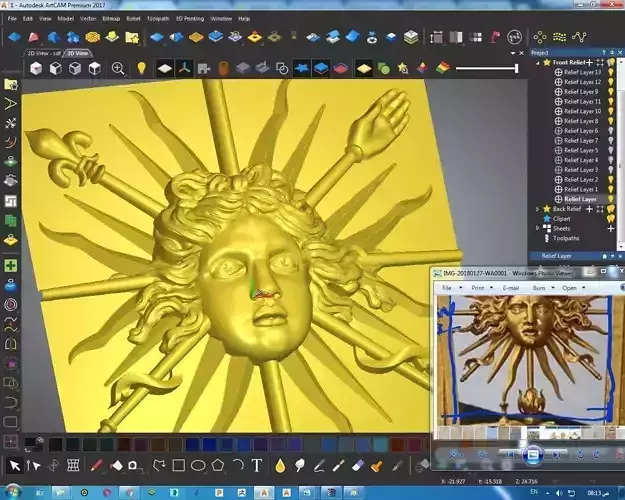The image size is (625, 500).
Task: Start slideshow in Photo Viewer
Action: coord(533,455)
